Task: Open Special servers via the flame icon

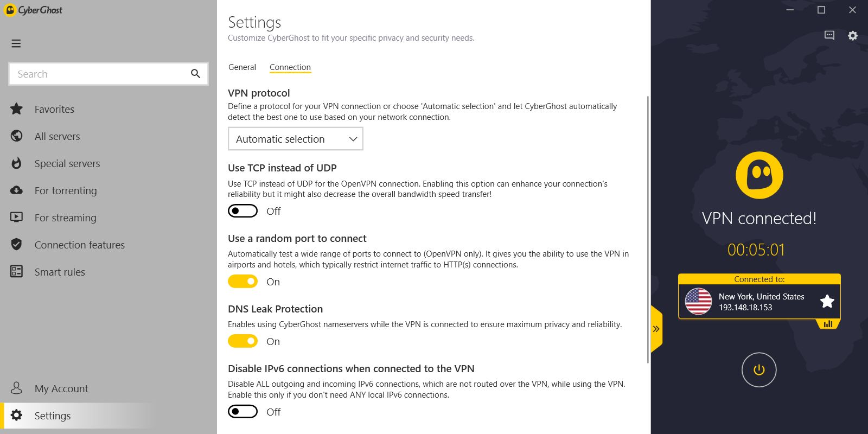Action: 17,163
